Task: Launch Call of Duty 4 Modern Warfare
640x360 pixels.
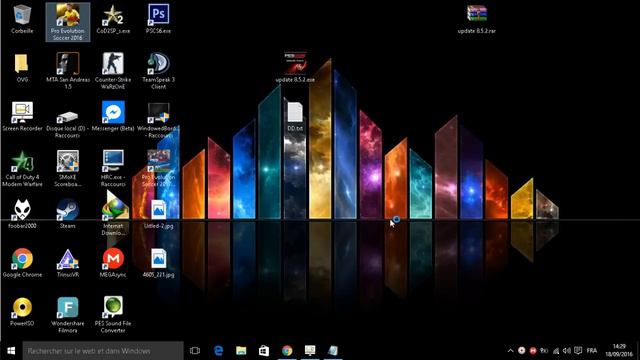Action: pyautogui.click(x=22, y=169)
